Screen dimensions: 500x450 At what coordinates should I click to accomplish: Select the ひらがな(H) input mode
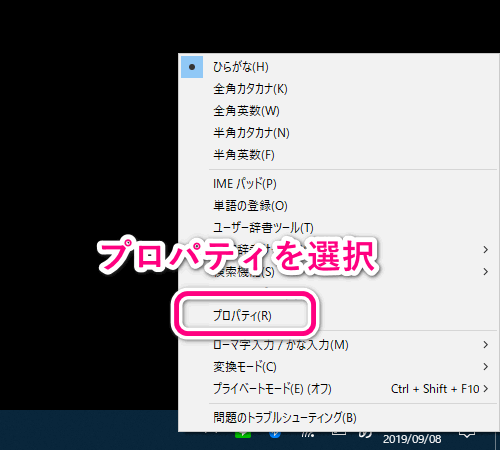[339, 67]
